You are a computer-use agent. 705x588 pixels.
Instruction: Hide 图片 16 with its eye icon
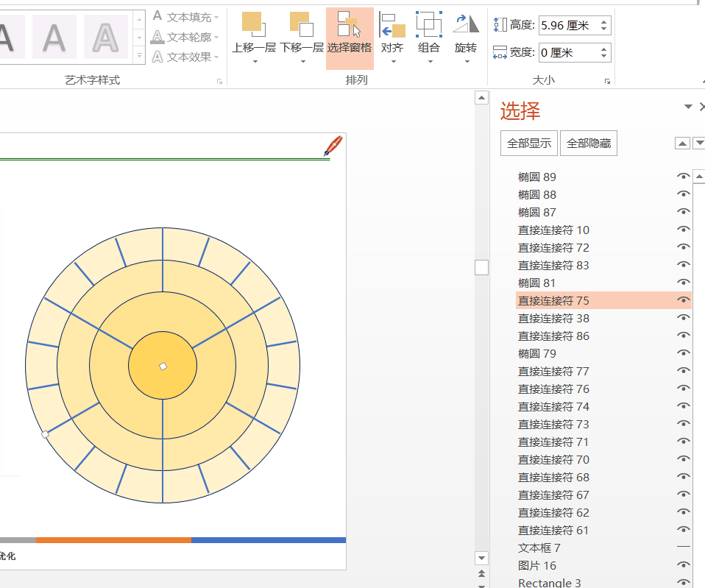(x=683, y=565)
